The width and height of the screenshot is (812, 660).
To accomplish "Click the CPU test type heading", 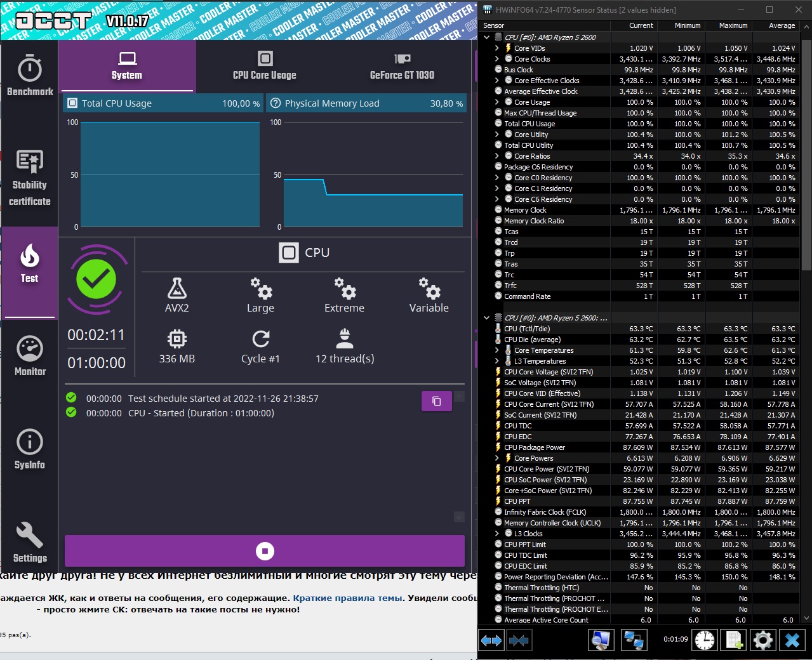I will point(305,253).
